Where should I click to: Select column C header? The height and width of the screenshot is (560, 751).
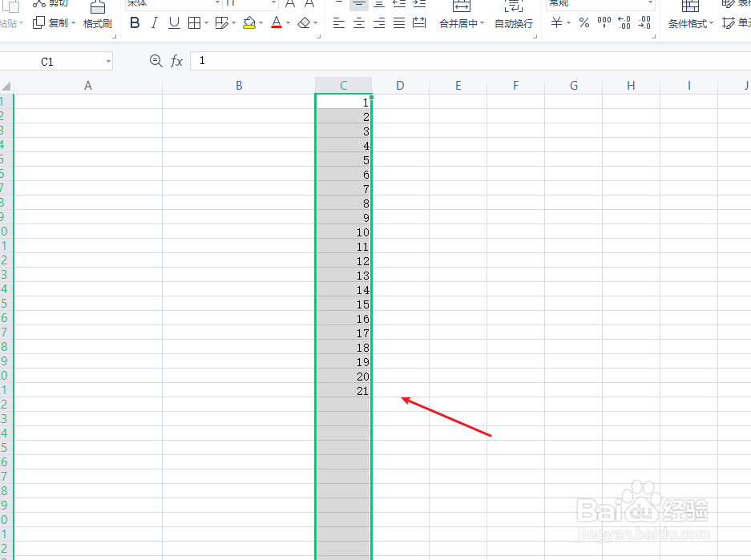343,86
